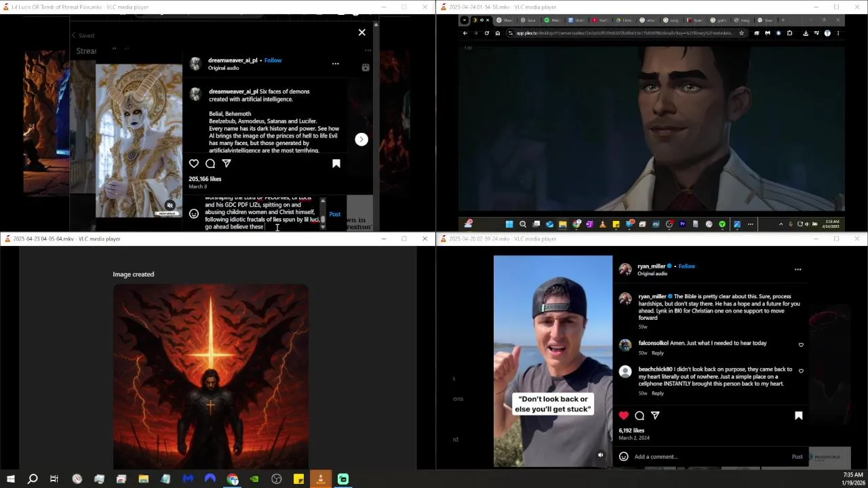Reply to falconsolkol's comment

pos(658,353)
